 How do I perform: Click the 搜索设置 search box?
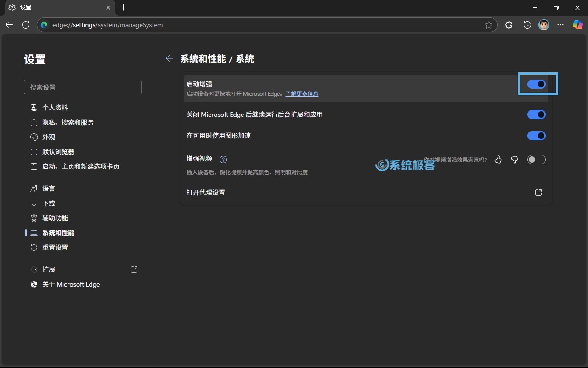tap(83, 87)
